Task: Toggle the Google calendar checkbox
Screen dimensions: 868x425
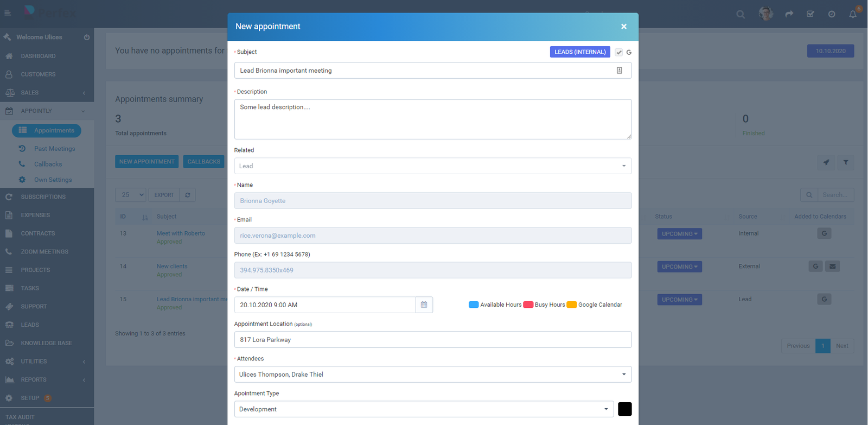Action: 619,52
